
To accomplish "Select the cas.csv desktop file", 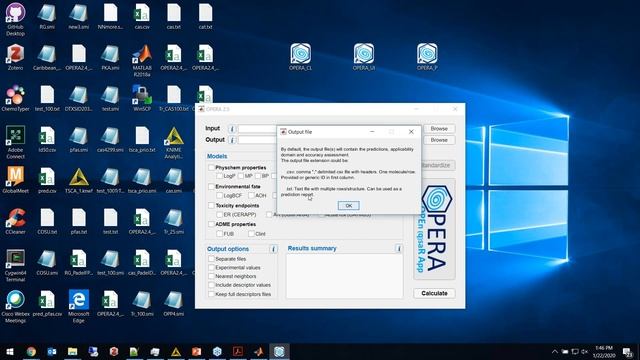I will pyautogui.click(x=142, y=16).
